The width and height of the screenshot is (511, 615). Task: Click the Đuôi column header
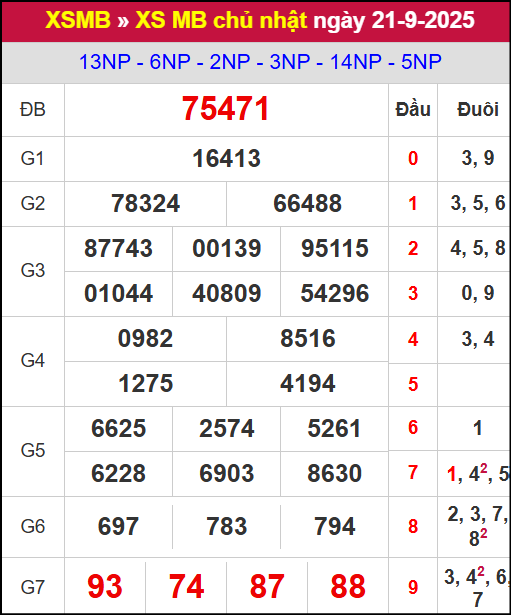coord(478,109)
